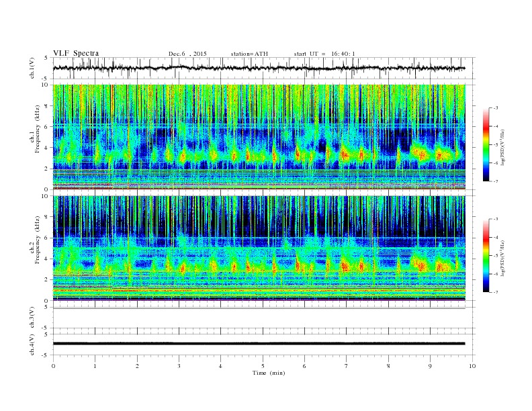The height and width of the screenshot is (411, 532).
Task: Click the ch.1 voltage waveform trace
Action: coord(259,68)
